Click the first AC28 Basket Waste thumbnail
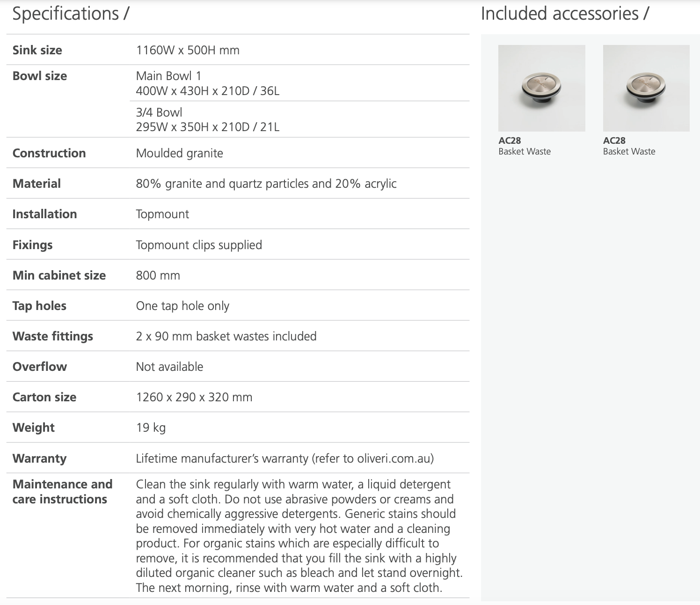Viewport: 700px width, 605px height. [x=541, y=88]
